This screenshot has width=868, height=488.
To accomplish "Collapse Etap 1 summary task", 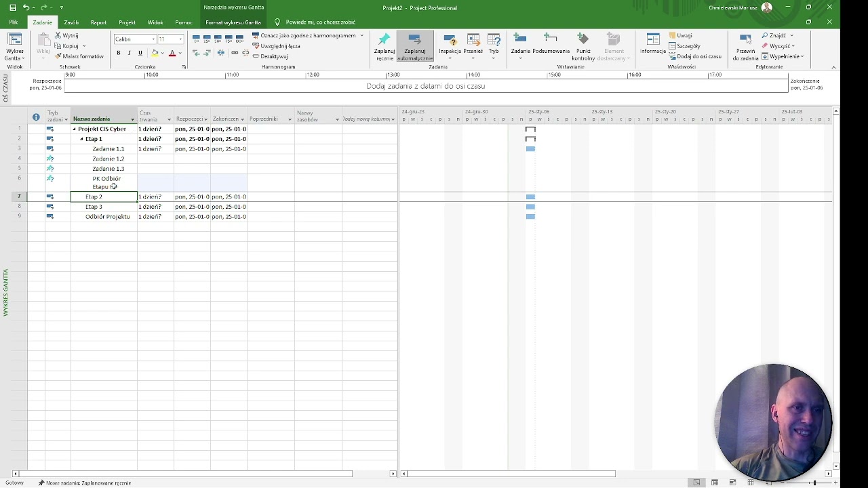I will pyautogui.click(x=81, y=139).
